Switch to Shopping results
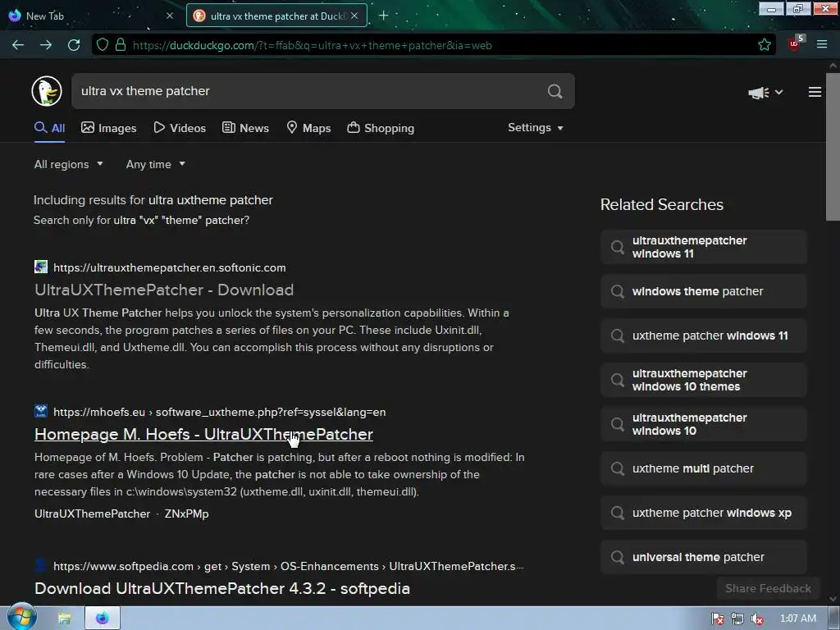This screenshot has width=840, height=630. tap(381, 128)
